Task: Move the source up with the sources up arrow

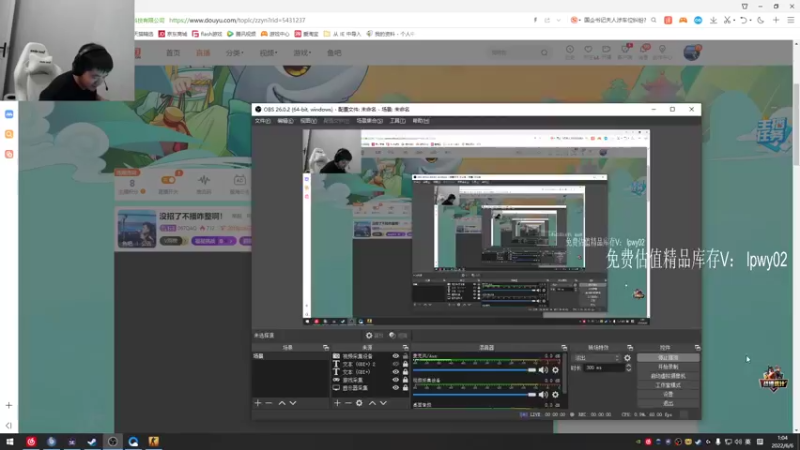Action: click(x=372, y=403)
